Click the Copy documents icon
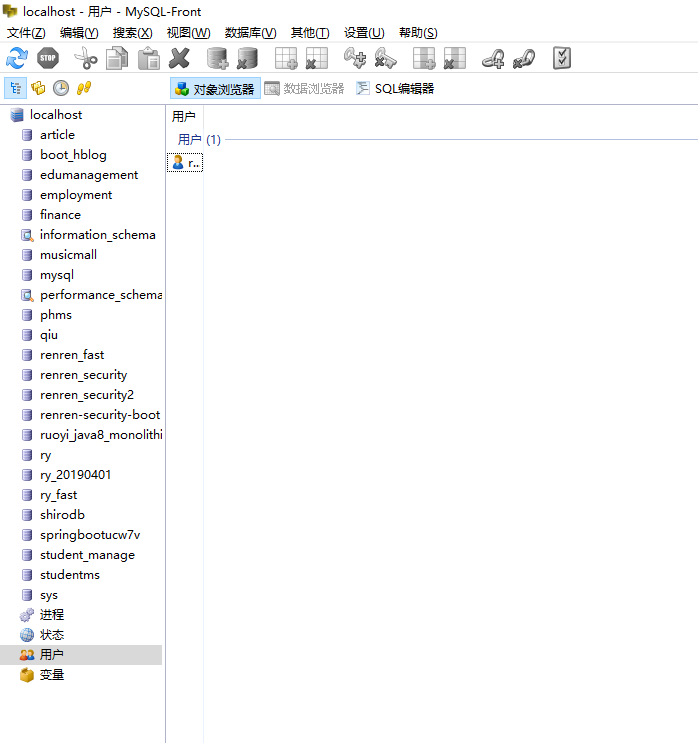The height and width of the screenshot is (743, 698). click(x=117, y=58)
